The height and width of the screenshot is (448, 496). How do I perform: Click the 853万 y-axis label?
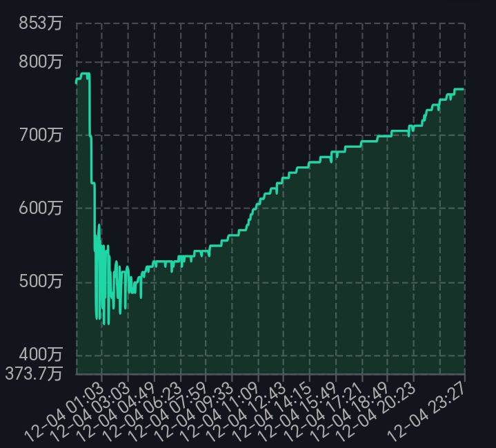(40, 23)
